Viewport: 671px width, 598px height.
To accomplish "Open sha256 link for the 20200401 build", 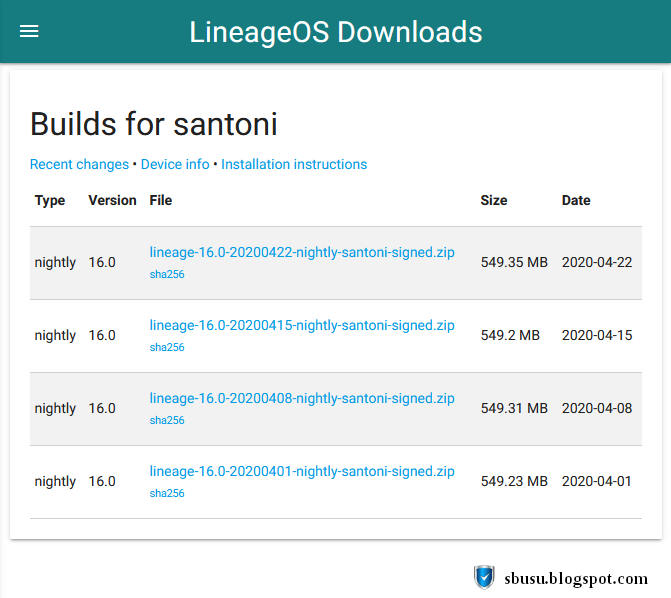I will tap(167, 493).
